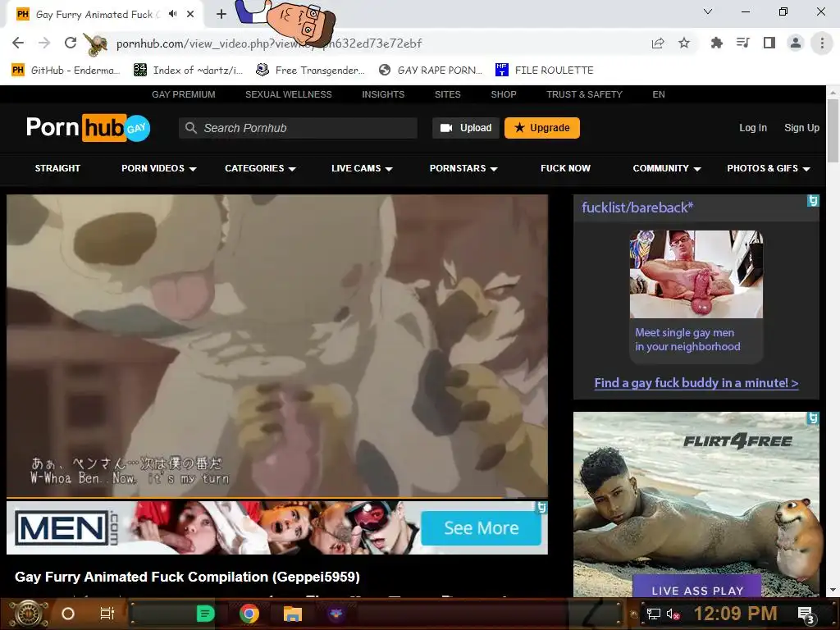Image resolution: width=840 pixels, height=630 pixels.
Task: Click the Upgrade button
Action: click(541, 128)
